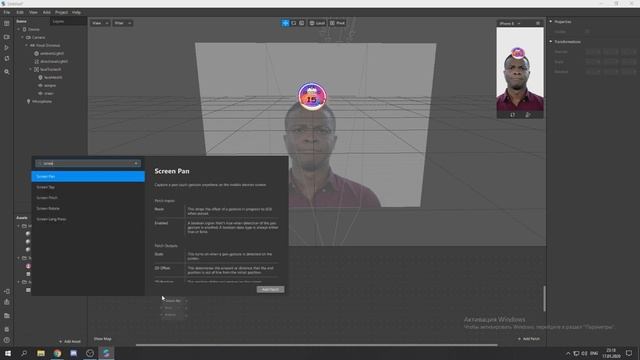The width and height of the screenshot is (640, 360).
Task: Click the simulator rotate device icon
Action: 513,115
